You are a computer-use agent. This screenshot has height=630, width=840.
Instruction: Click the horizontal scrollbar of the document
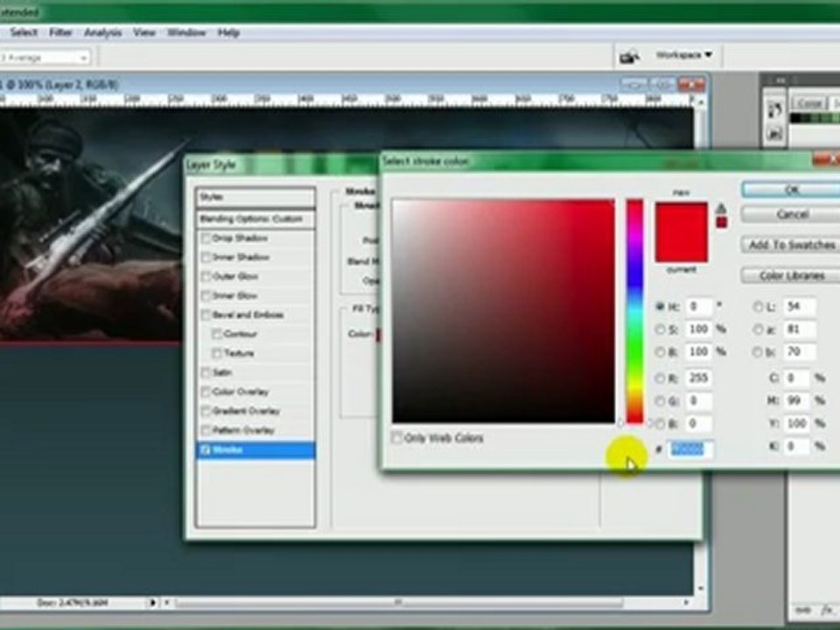click(x=399, y=603)
